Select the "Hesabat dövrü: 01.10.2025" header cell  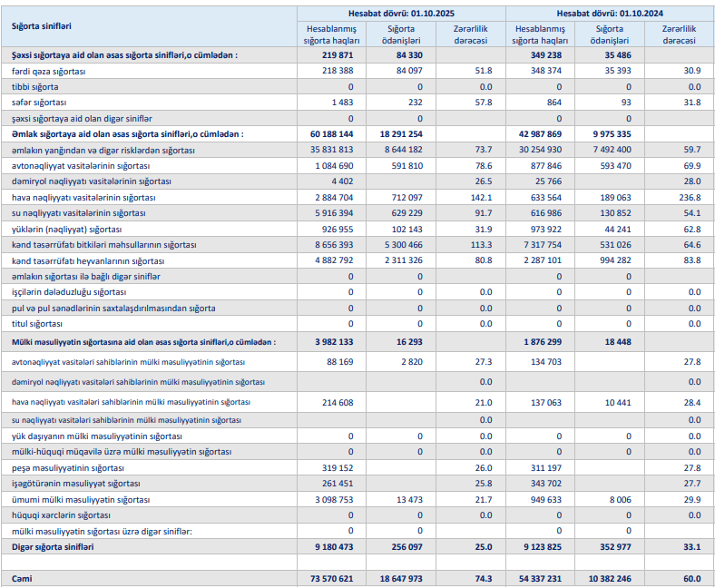413,14
